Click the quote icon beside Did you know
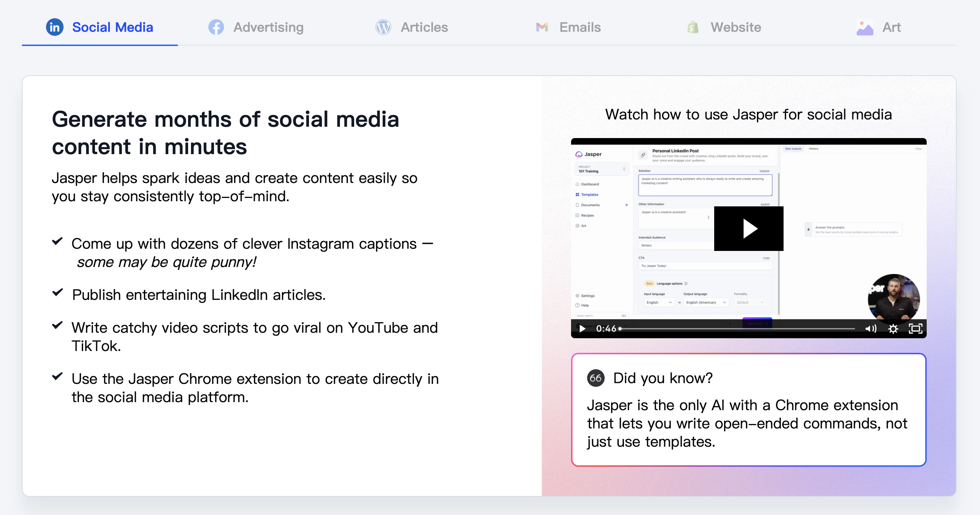This screenshot has width=980, height=515. (596, 378)
